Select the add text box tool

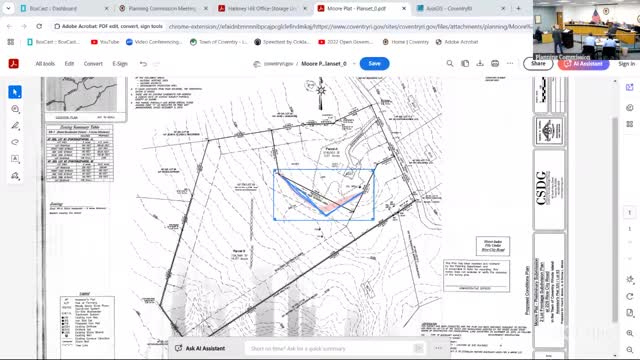(x=15, y=159)
